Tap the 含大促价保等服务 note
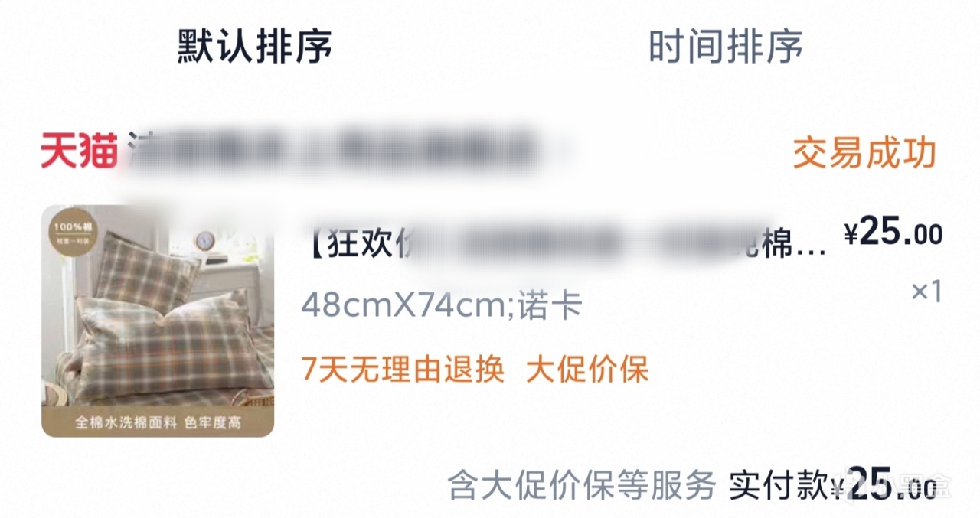 coord(581,486)
